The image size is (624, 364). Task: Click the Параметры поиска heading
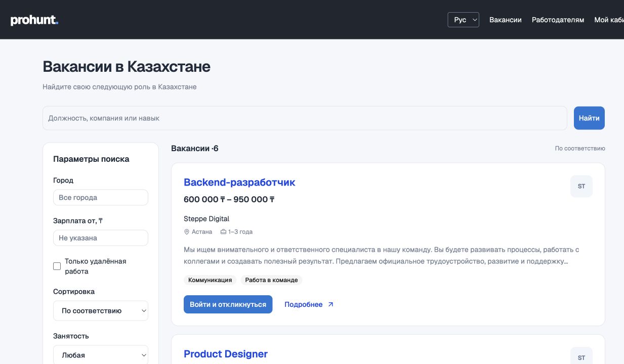point(91,159)
